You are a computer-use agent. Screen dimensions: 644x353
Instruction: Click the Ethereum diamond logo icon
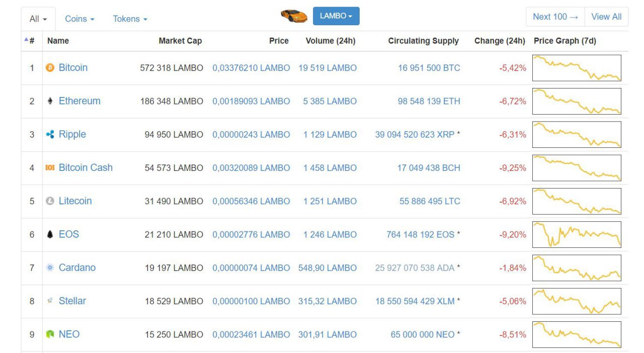click(x=50, y=101)
